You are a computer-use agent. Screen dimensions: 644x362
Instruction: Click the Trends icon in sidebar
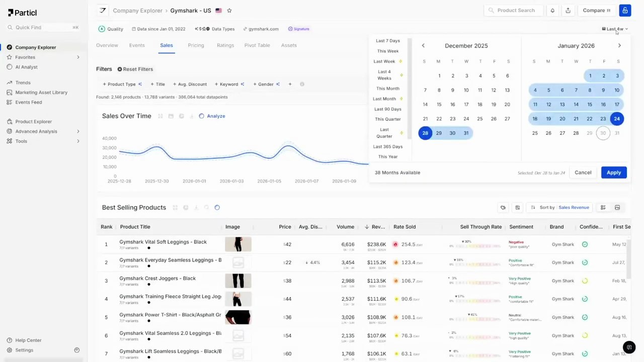point(10,82)
